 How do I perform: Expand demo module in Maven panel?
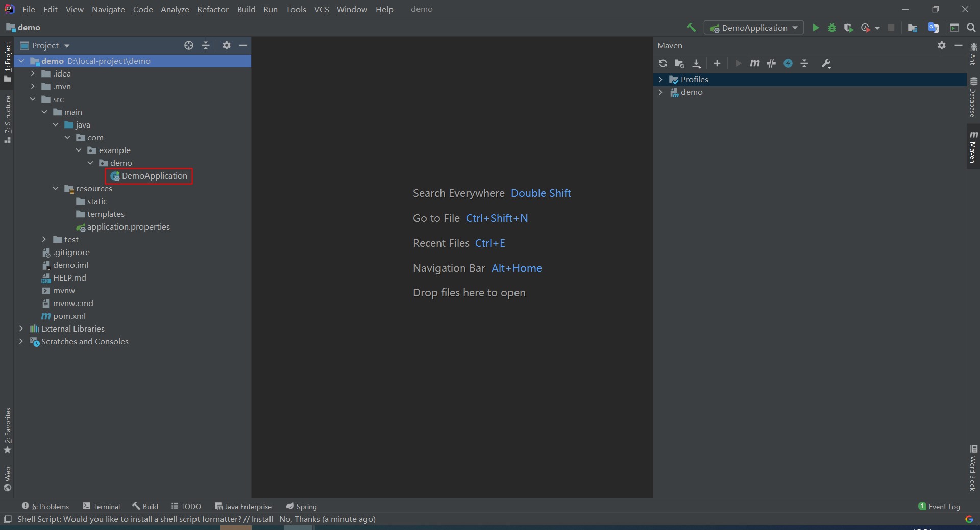(660, 92)
